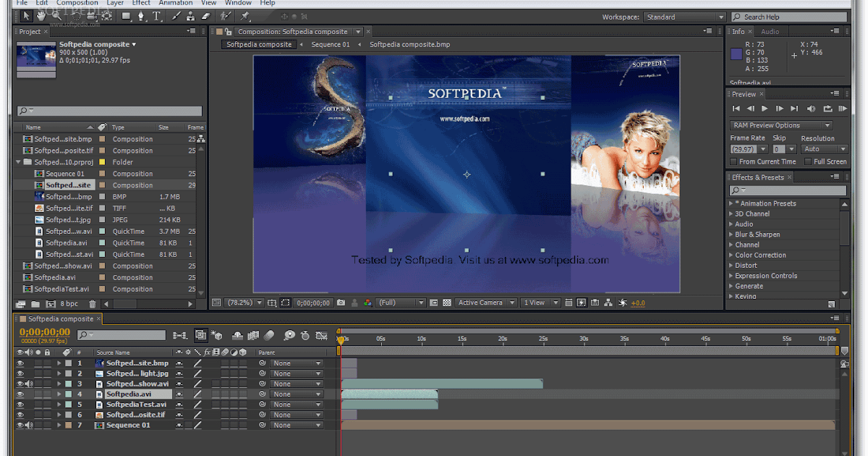Select the Roto Brush tool
This screenshot has height=456, width=868.
pos(226,16)
